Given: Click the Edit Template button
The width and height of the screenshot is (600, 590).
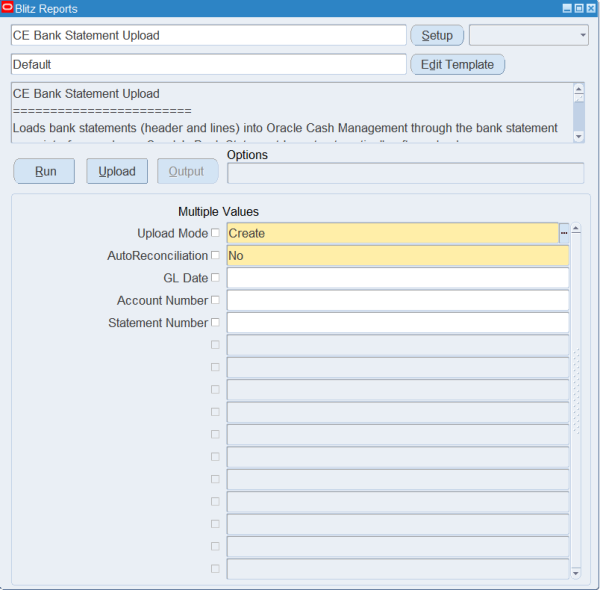Looking at the screenshot, I should point(457,64).
